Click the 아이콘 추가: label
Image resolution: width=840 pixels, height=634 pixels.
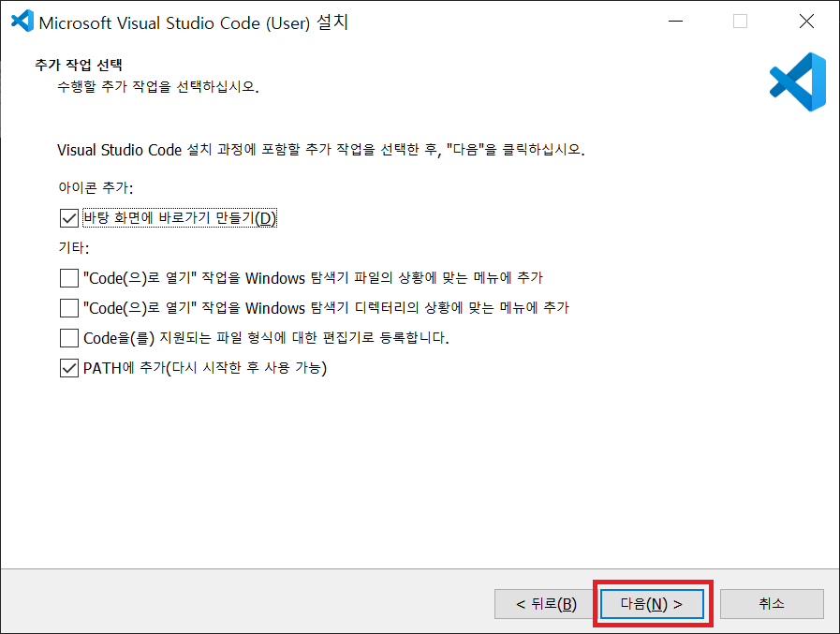96,187
